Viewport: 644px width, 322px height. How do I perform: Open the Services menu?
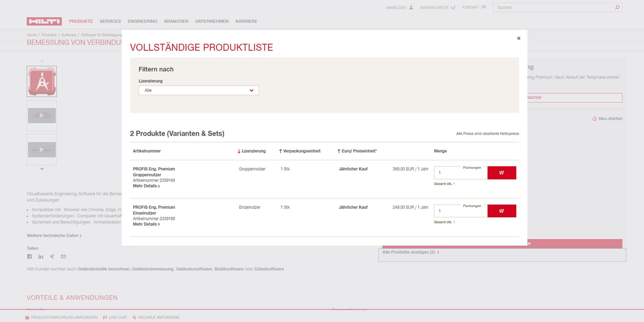[x=110, y=21]
